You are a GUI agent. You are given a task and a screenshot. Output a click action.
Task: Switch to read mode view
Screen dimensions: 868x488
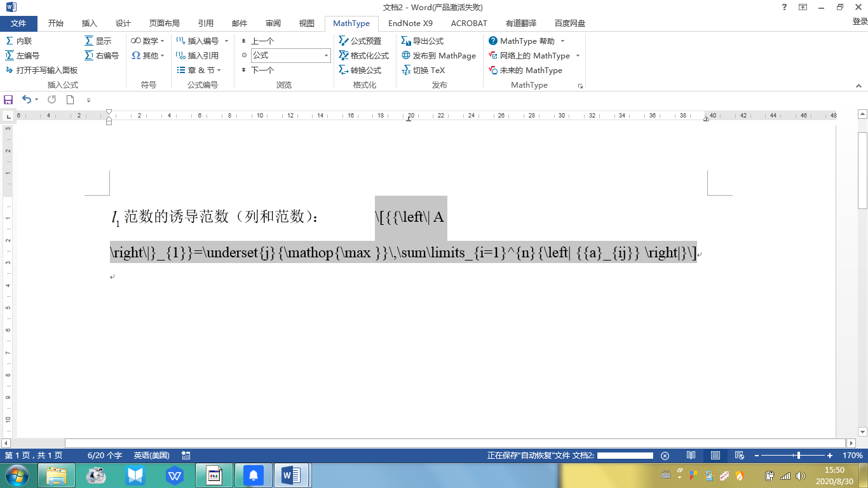691,456
